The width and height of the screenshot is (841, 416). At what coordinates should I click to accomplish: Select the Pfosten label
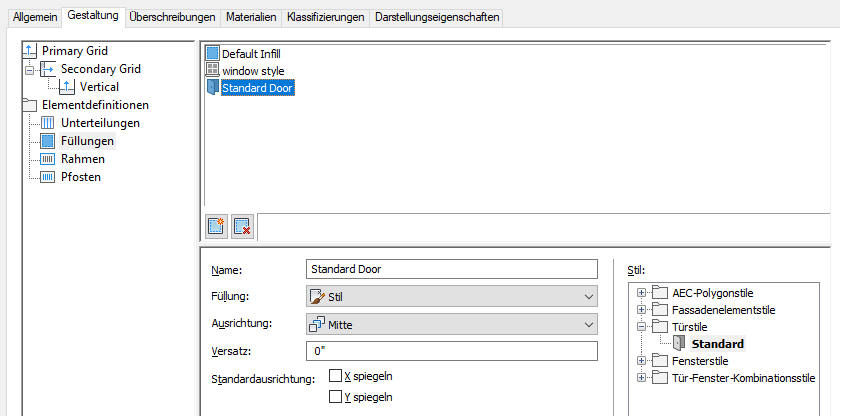coord(81,177)
